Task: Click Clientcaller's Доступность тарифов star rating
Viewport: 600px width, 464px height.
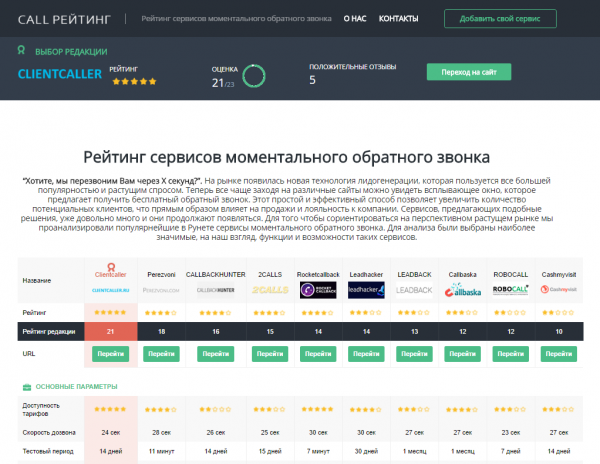Action: (x=110, y=409)
